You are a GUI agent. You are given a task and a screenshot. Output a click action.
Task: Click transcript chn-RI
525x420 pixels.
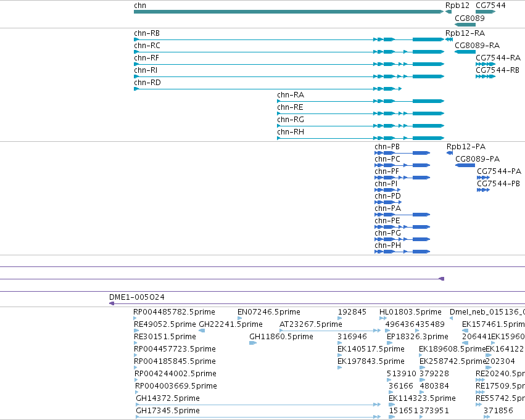146,70
